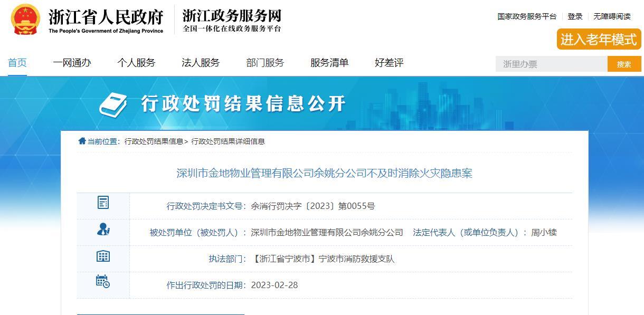This screenshot has width=644, height=315.
Task: Click the person icon in 被处罚单位 row
Action: coord(103,229)
